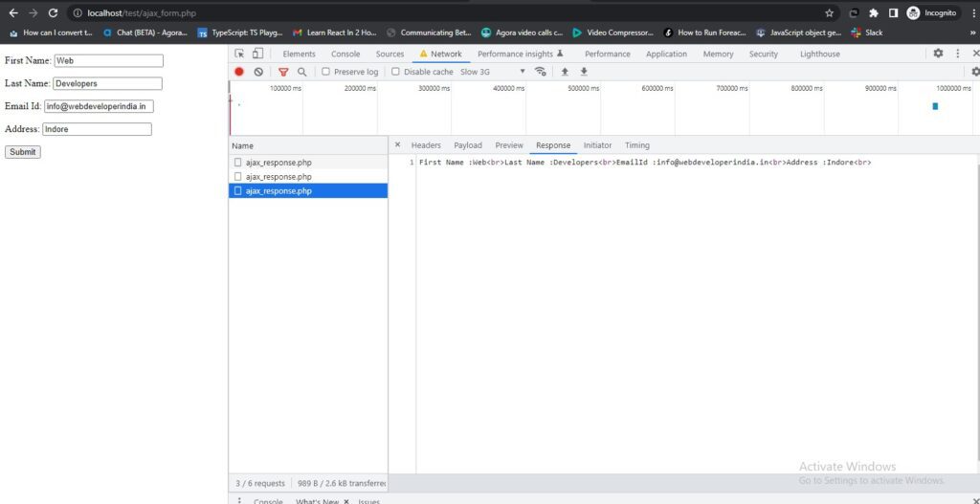The height and width of the screenshot is (504, 980).
Task: Open the Timing tab
Action: (636, 145)
